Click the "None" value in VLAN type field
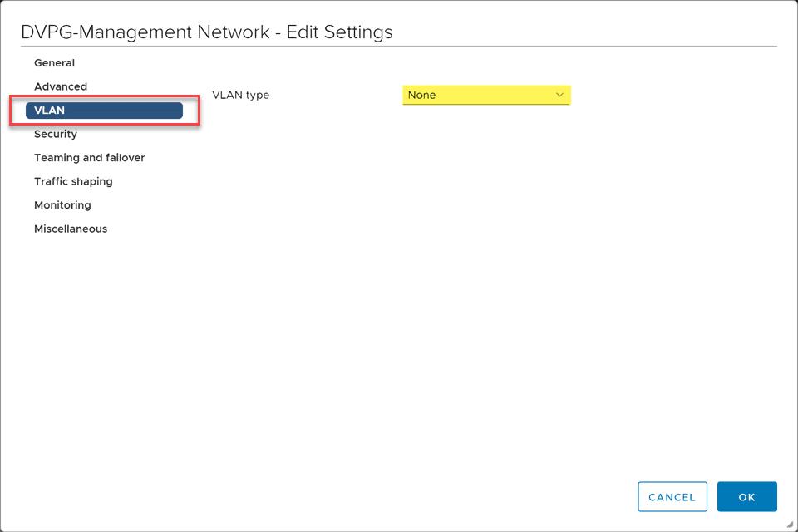 (x=422, y=96)
